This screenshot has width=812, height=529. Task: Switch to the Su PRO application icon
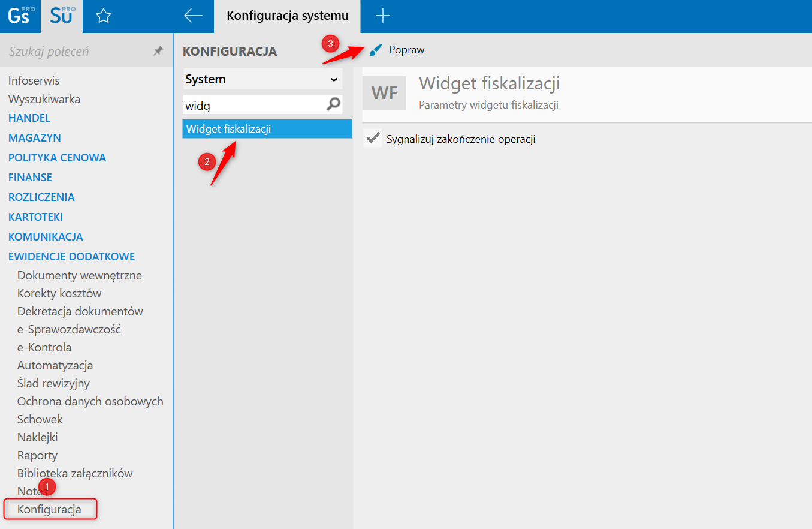pos(62,16)
